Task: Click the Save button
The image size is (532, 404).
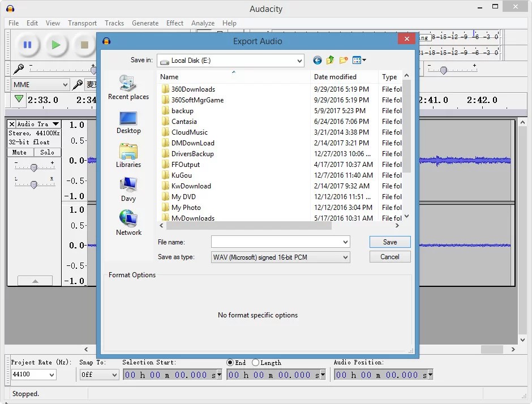Action: click(389, 242)
